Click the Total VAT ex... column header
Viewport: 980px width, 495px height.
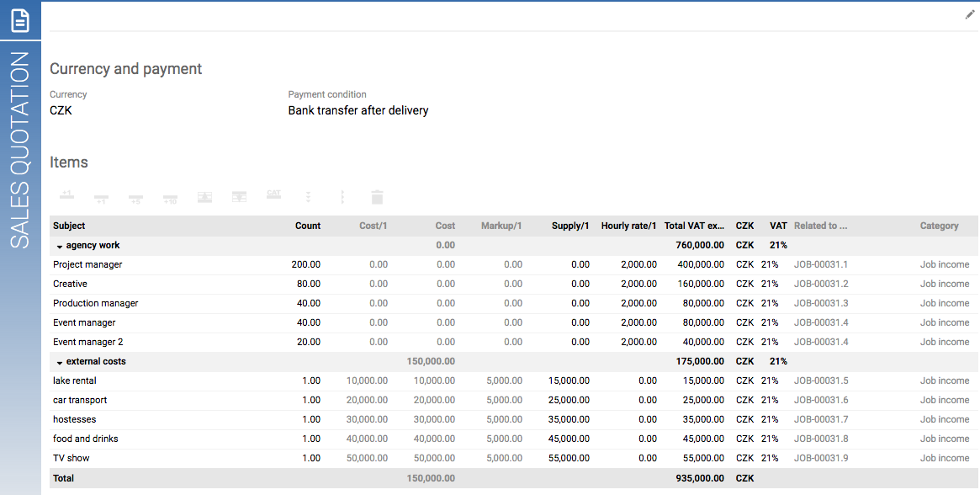pos(694,226)
